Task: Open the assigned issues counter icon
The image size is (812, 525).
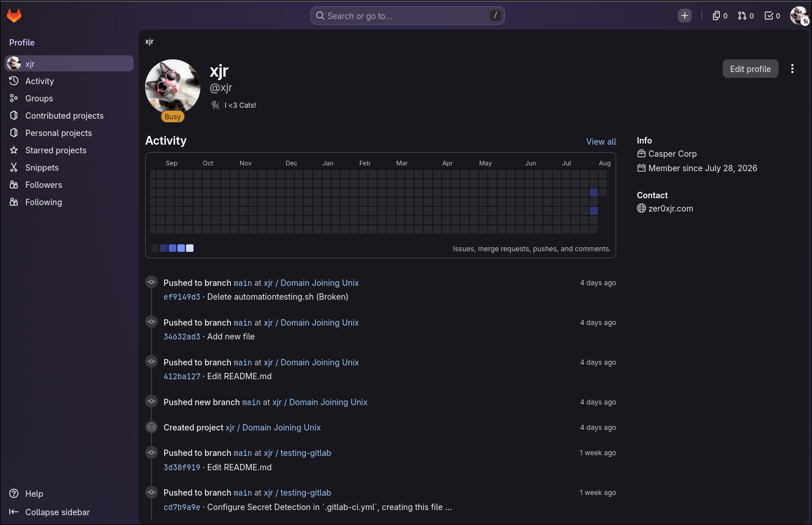Action: [x=720, y=16]
